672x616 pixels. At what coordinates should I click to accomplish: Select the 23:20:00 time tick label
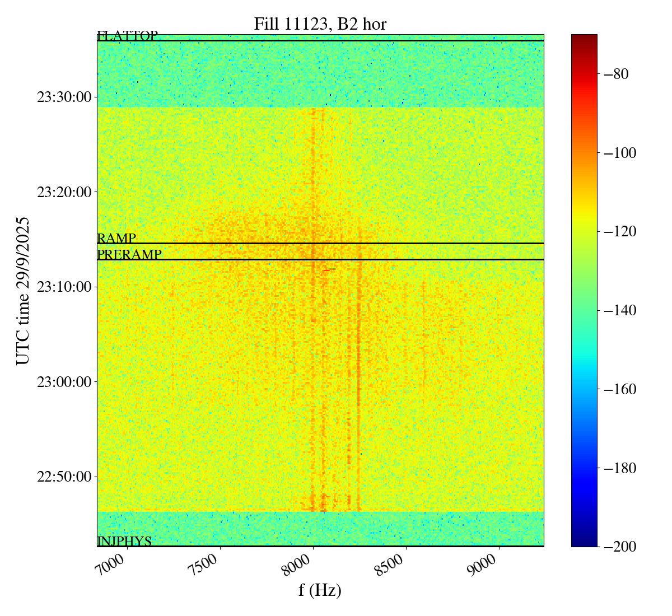coord(64,192)
